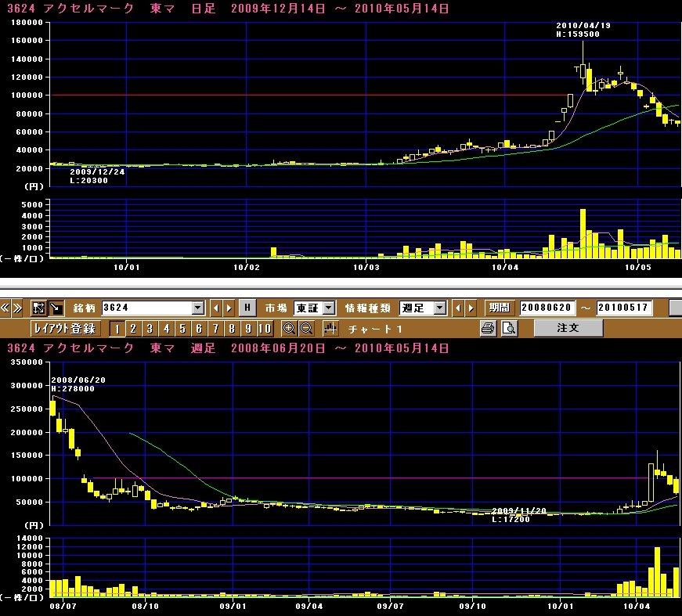This screenshot has width=682, height=616.
Task: Open the 銘柄 stock code dropdown
Action: pyautogui.click(x=197, y=308)
